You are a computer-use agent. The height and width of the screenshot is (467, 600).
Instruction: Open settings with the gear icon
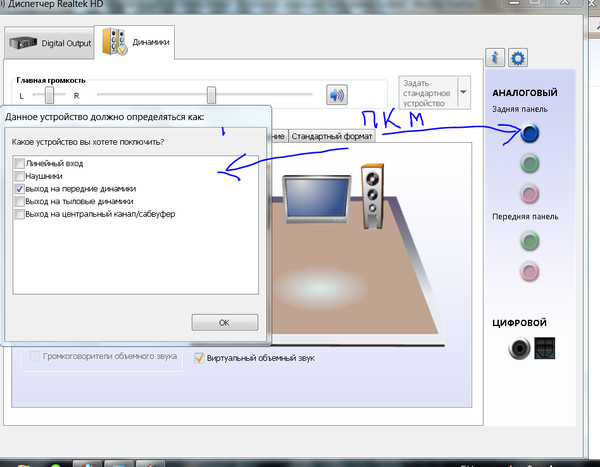click(518, 58)
